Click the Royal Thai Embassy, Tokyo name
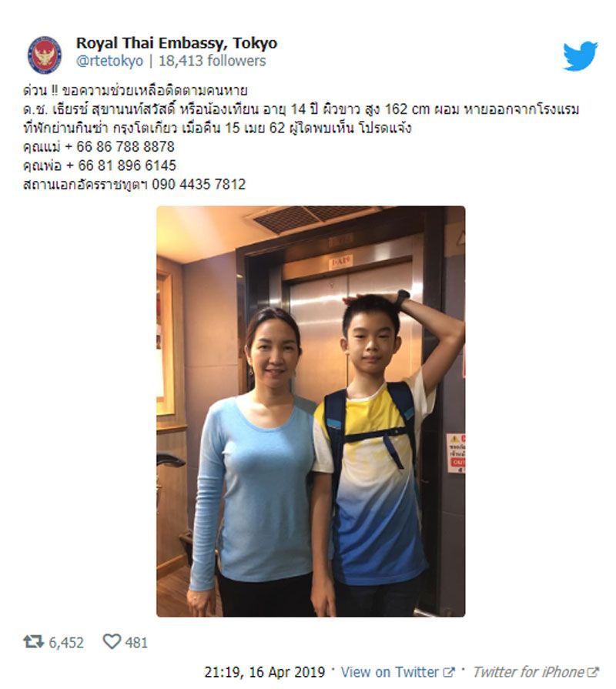616x689 pixels. pyautogui.click(x=176, y=43)
